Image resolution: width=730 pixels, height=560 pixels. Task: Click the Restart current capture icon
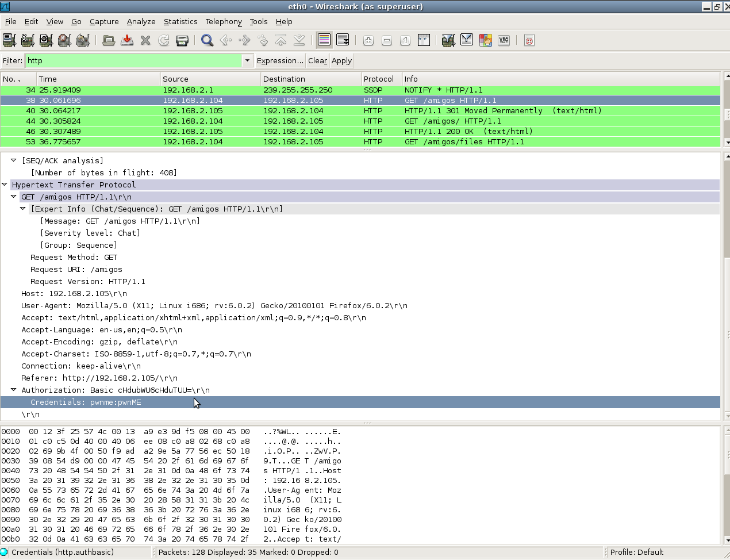tap(83, 40)
